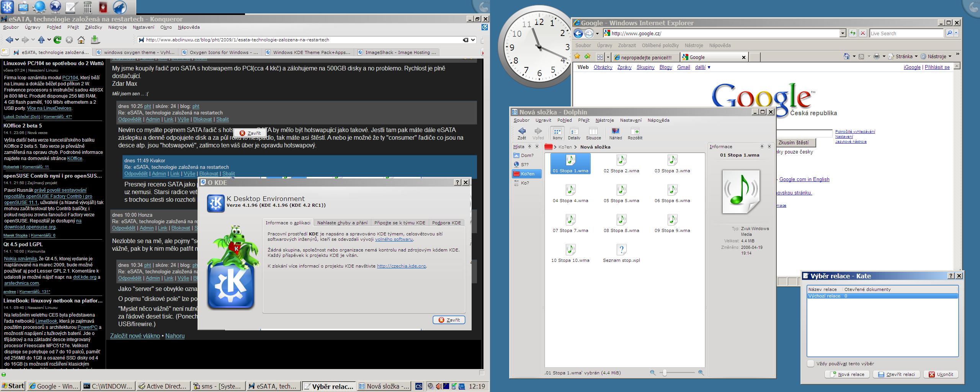Click IE Live Search input field
The image size is (980, 392).
coord(906,33)
